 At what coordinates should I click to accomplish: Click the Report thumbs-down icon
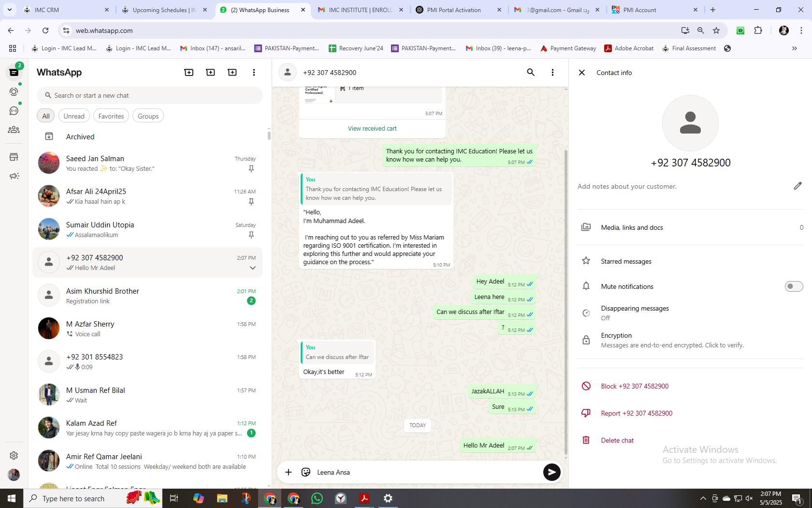coord(586,413)
